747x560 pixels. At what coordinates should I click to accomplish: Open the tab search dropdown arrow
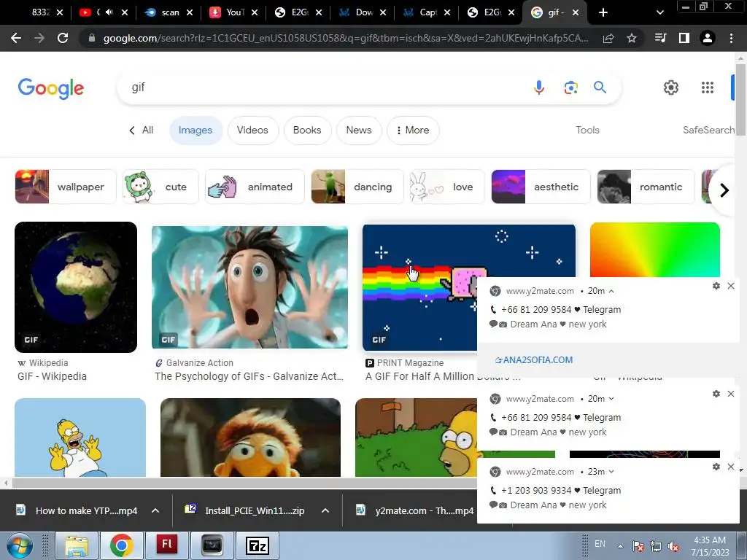click(659, 12)
